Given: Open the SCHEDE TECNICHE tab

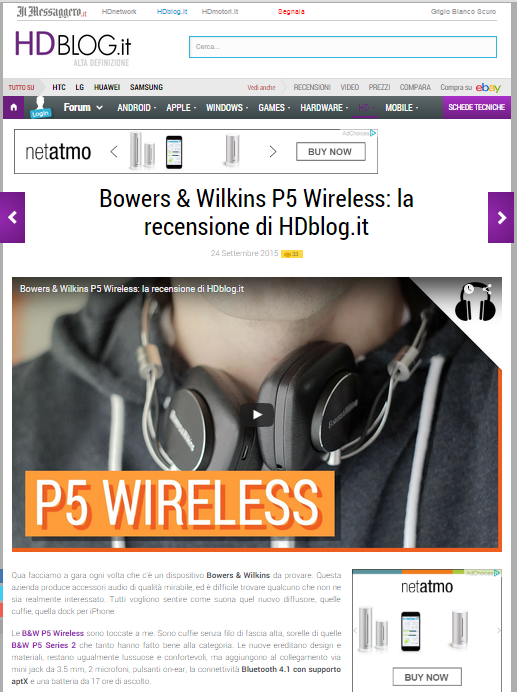Looking at the screenshot, I should [x=476, y=107].
